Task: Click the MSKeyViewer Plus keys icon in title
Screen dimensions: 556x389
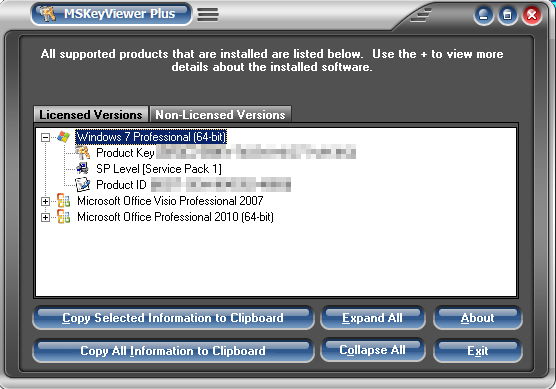Action: pyautogui.click(x=48, y=14)
